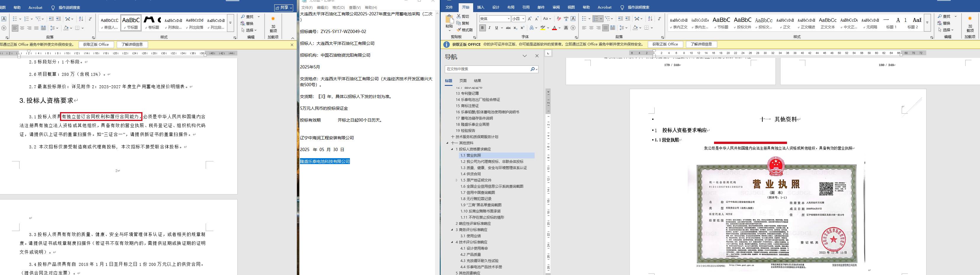The width and height of the screenshot is (980, 275).
Task: Click the magnifier in navigation search box
Action: pyautogui.click(x=532, y=69)
